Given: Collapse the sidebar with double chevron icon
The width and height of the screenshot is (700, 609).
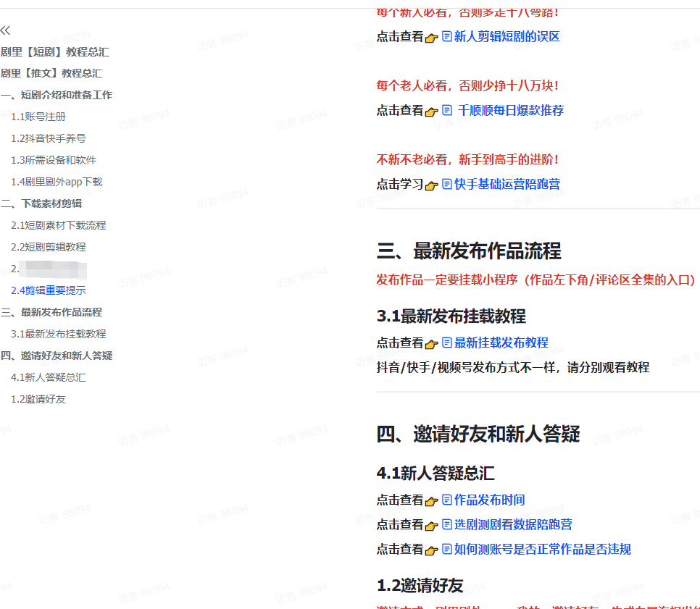Looking at the screenshot, I should [6, 30].
